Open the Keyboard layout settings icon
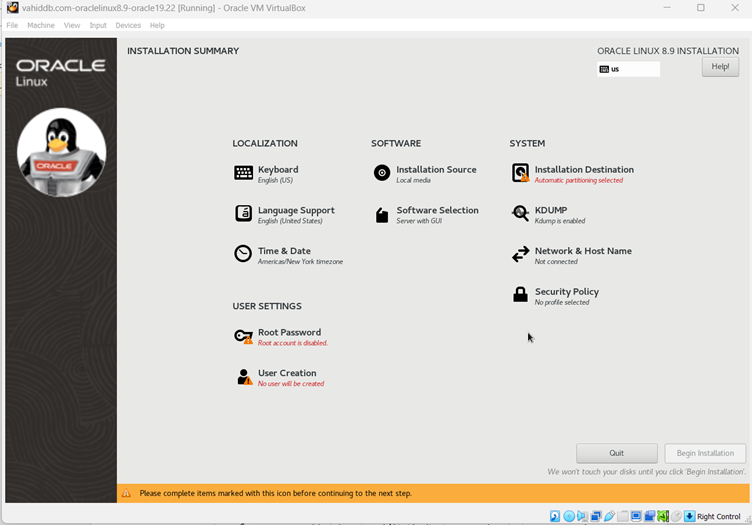 click(x=243, y=173)
